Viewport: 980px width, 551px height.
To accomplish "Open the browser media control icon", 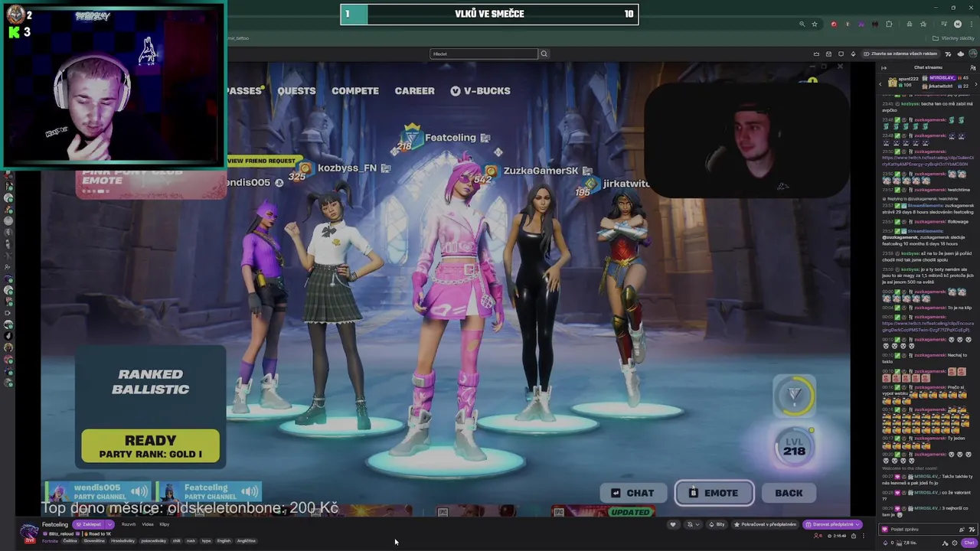I will coord(944,24).
